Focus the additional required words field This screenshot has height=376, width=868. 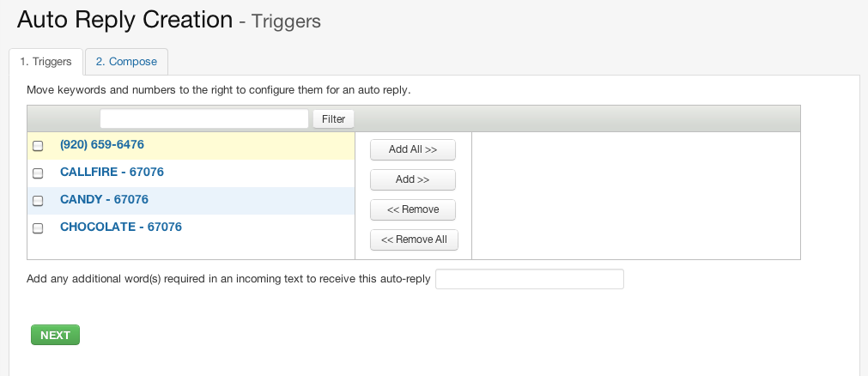529,279
